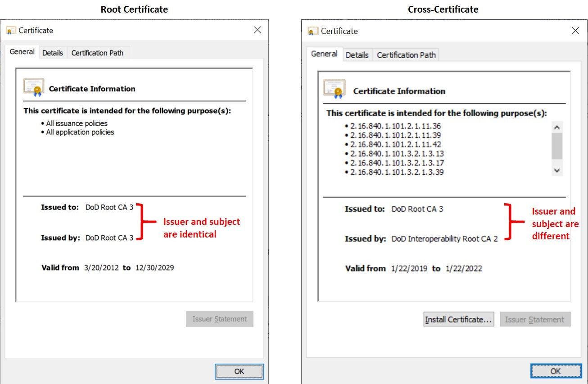Click the certificate ribbon icon in Cross-Certificate window
Image resolution: width=588 pixels, height=384 pixels.
click(334, 89)
